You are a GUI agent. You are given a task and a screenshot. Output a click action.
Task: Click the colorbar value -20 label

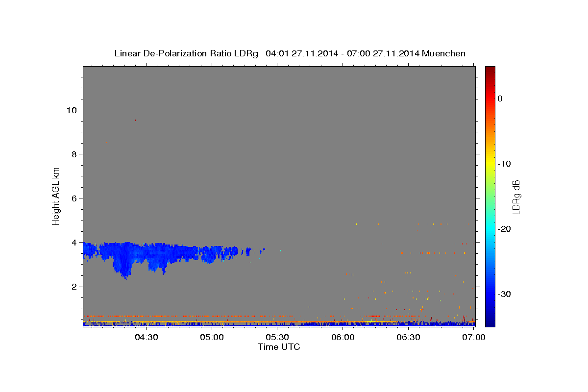[504, 229]
